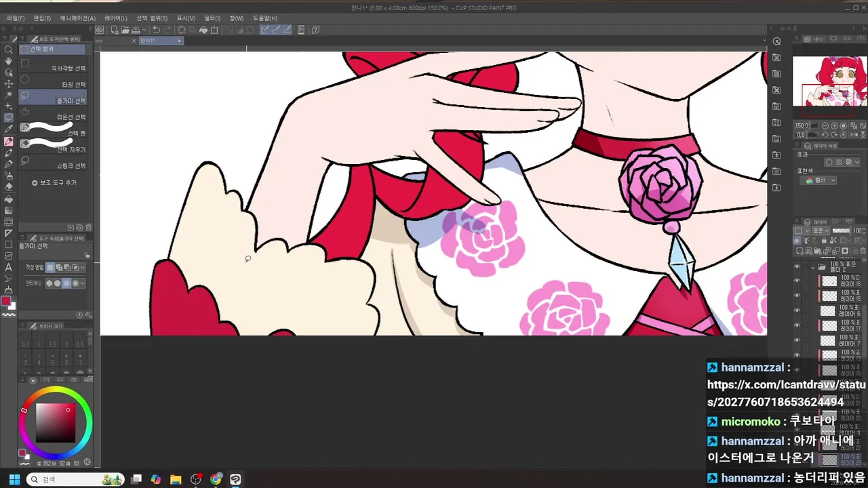
Task: Toggle visibility of 폴더 2 folder
Action: (x=797, y=267)
